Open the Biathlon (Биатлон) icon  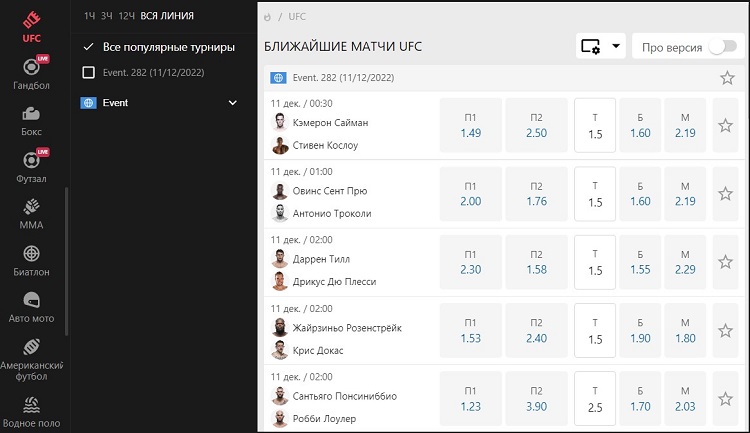point(31,254)
